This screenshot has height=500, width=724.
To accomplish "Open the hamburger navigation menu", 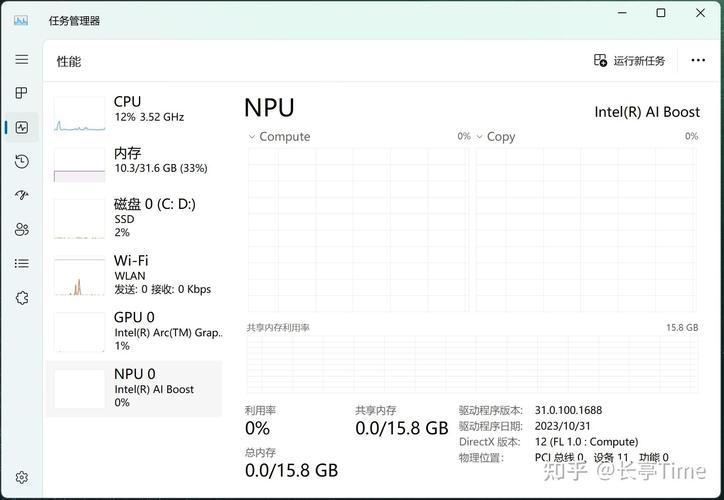I will coord(22,59).
